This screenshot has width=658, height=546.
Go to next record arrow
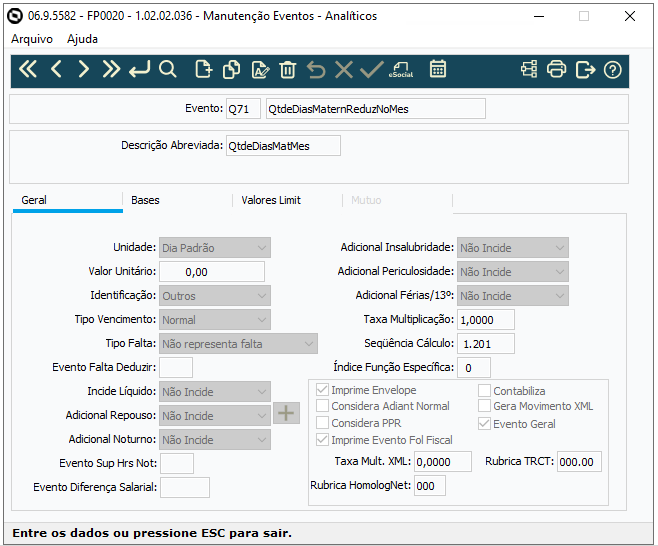[84, 69]
